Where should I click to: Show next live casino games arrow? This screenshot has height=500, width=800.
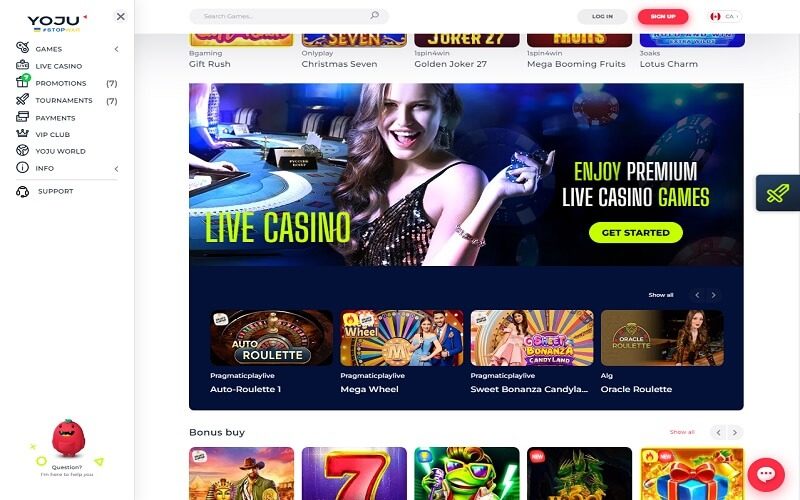pyautogui.click(x=713, y=295)
